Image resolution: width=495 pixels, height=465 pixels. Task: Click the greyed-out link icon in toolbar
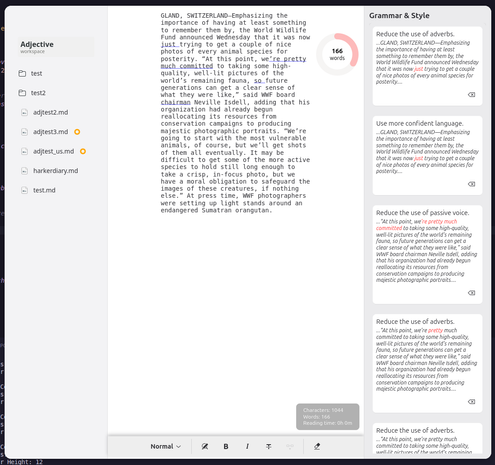tap(290, 446)
